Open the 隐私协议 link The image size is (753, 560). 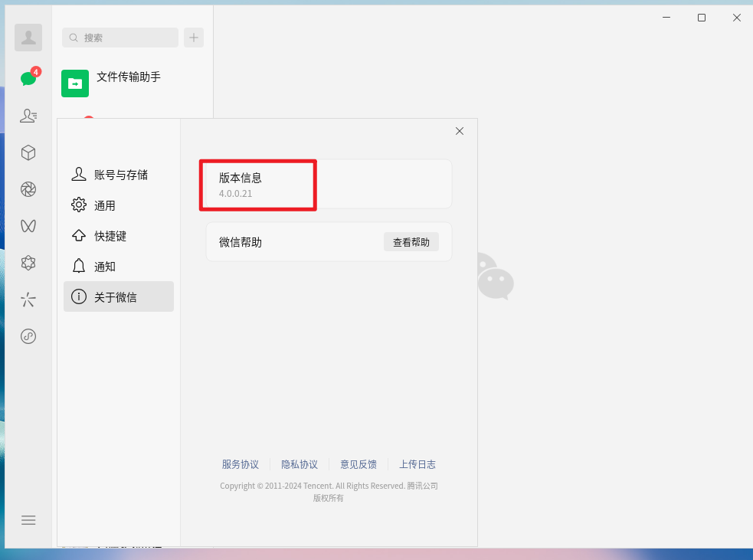(300, 464)
